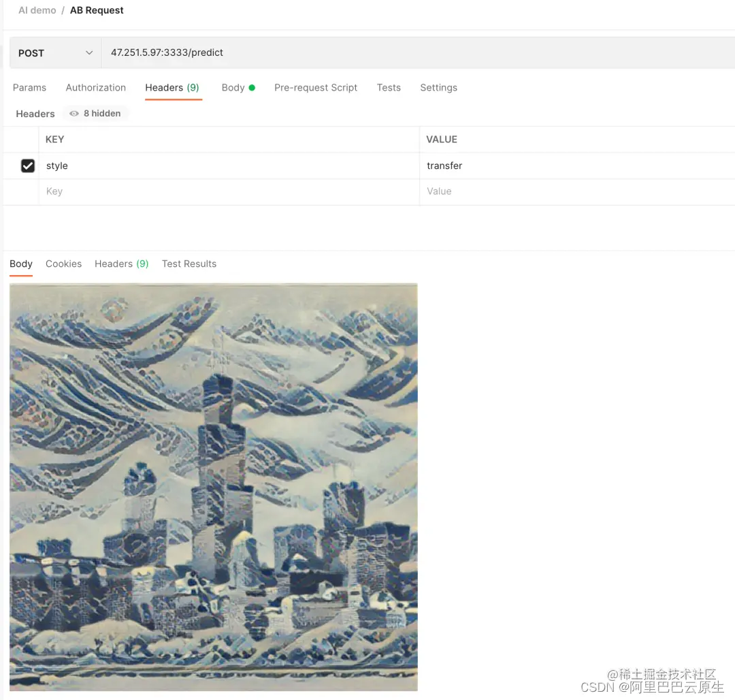Open the response Headers (9) tab
This screenshot has width=735, height=700.
121,264
